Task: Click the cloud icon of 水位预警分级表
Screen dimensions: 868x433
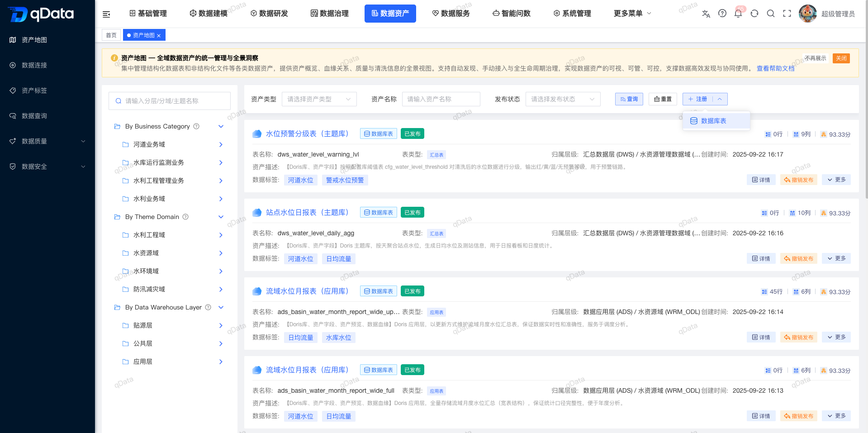Action: point(257,134)
